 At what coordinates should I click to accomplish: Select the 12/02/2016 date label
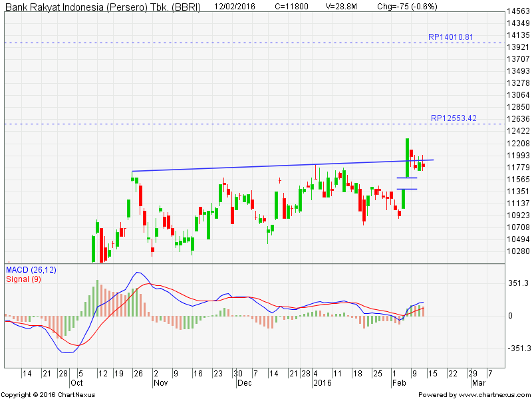236,7
